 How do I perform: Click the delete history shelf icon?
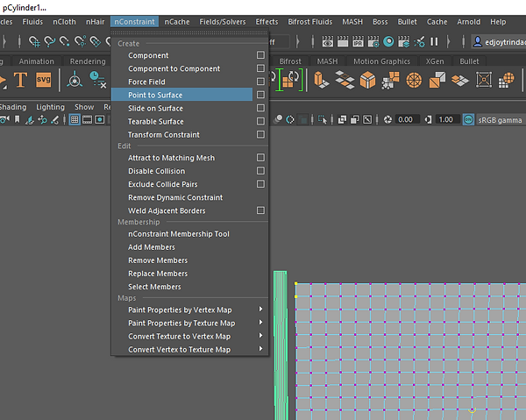[x=97, y=80]
